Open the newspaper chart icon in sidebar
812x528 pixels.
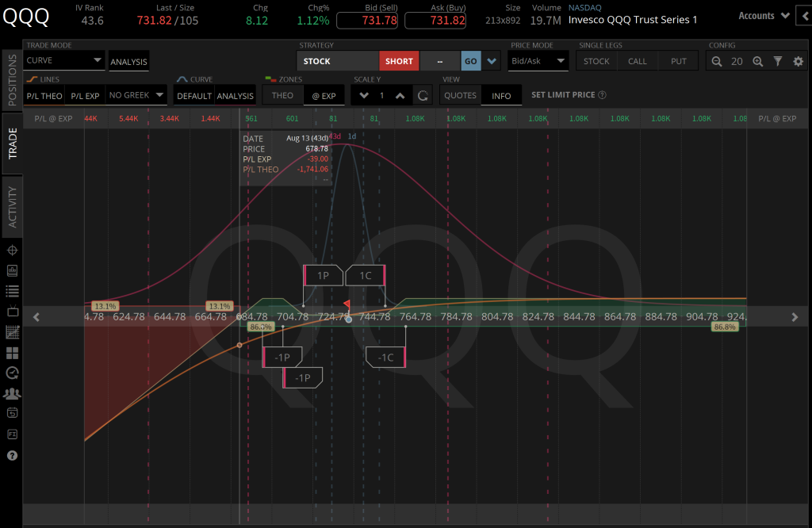(12, 270)
